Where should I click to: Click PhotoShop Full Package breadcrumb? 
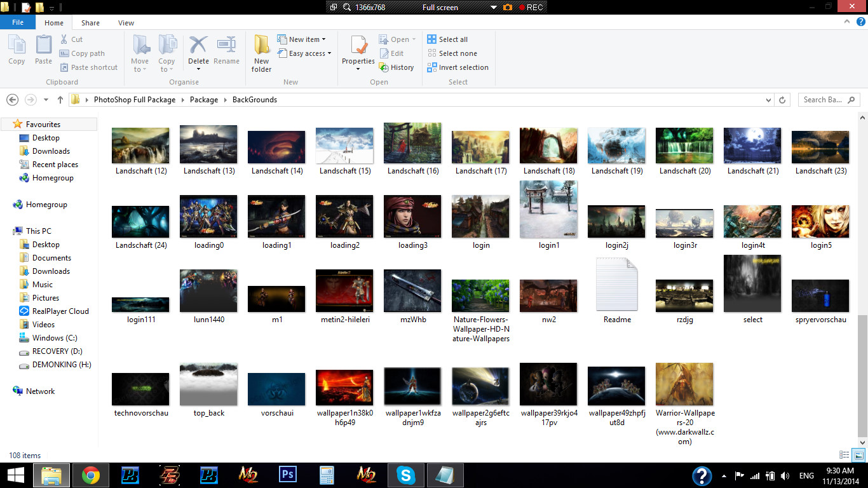pos(135,100)
